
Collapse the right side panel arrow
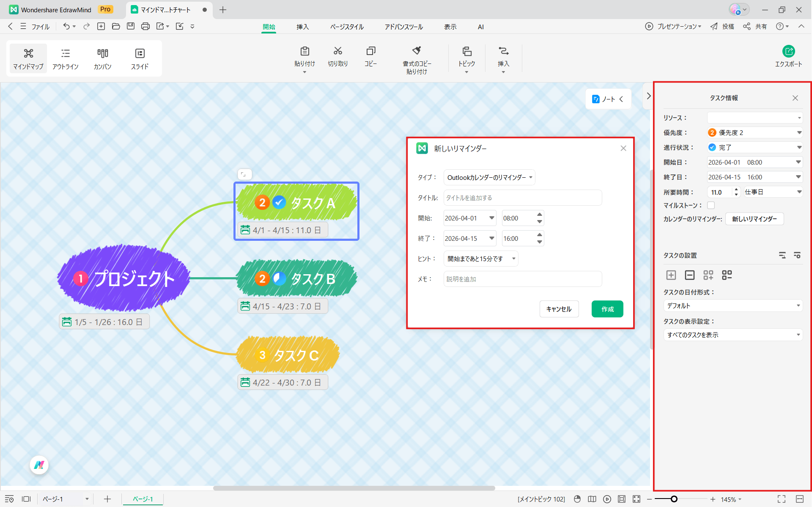[649, 96]
